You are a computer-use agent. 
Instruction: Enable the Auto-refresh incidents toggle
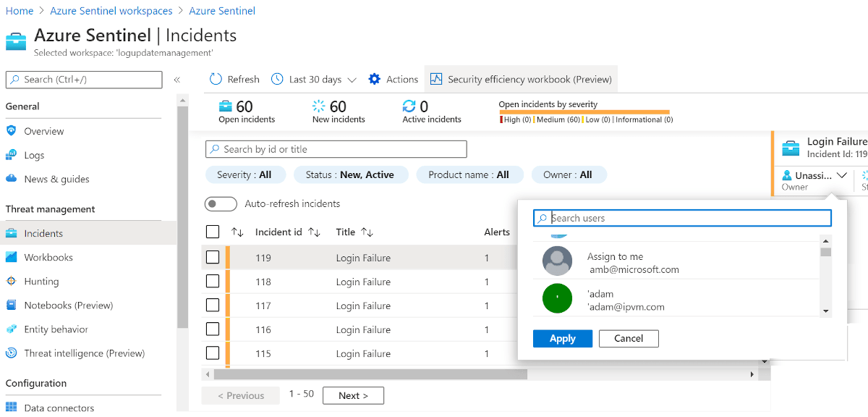pos(221,203)
